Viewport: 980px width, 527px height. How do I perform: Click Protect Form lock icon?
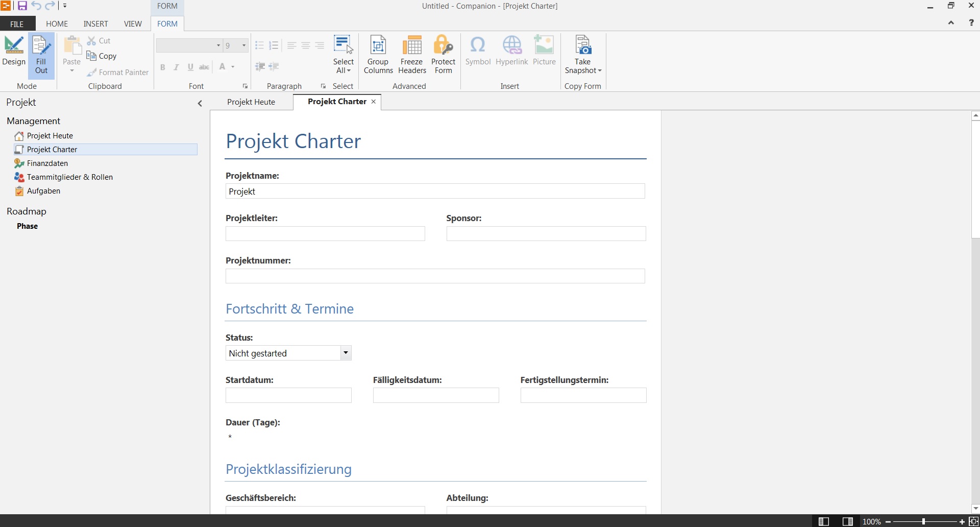pos(443,45)
